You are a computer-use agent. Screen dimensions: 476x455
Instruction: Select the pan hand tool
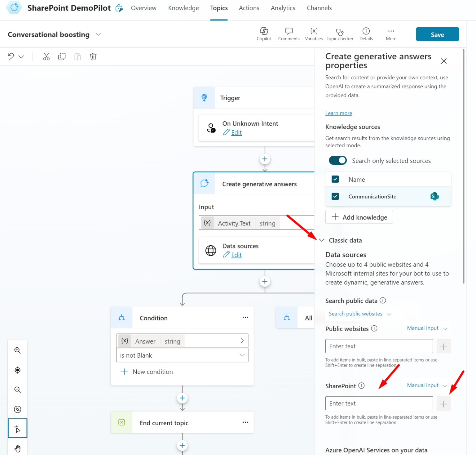[x=17, y=448]
